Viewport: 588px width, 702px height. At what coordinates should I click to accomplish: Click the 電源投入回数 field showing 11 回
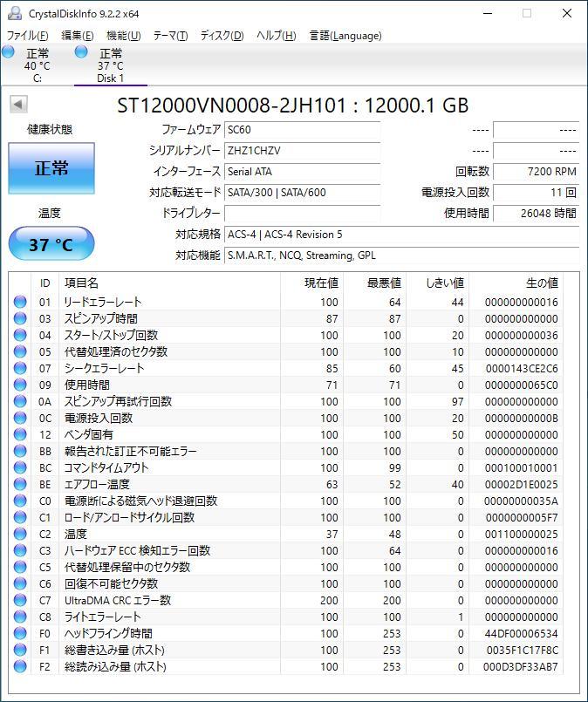[536, 193]
